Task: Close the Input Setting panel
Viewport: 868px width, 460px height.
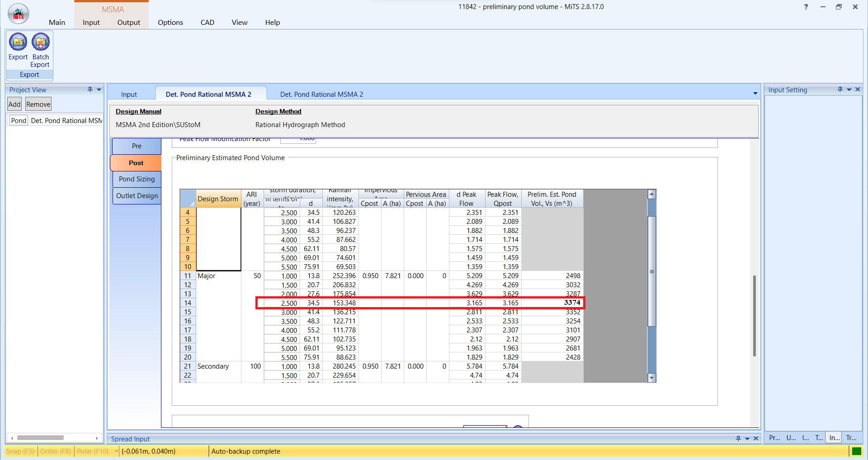Action: (858, 90)
